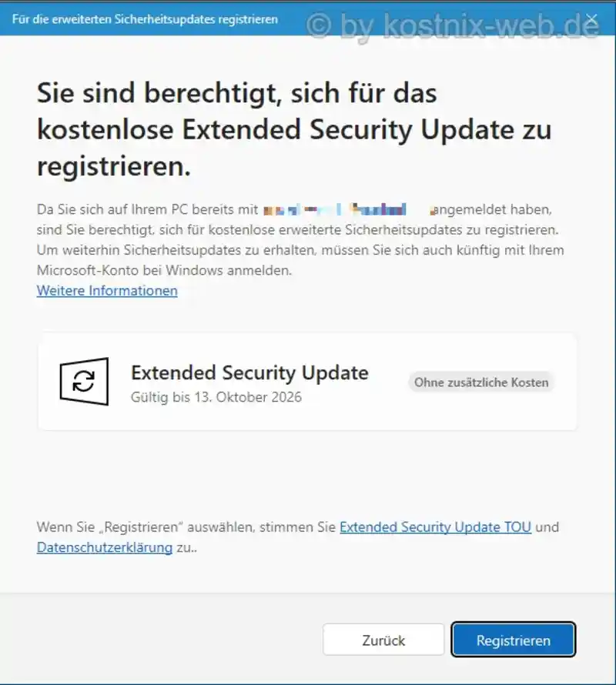Viewport: 616px width, 685px height.
Task: Click the footer area containing the buttons
Action: (308, 640)
